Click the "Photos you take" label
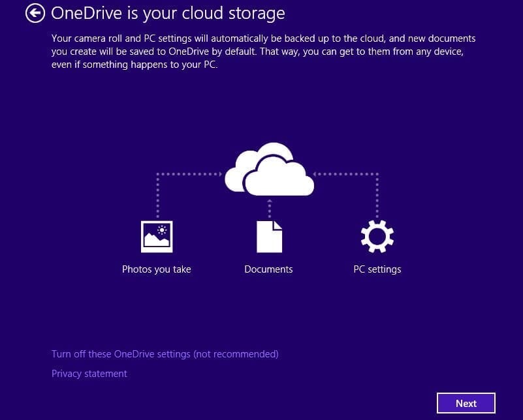 (x=157, y=269)
